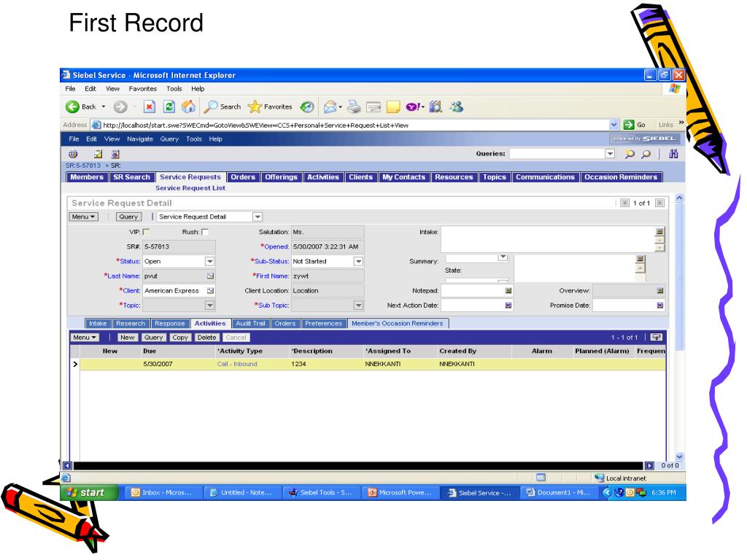
Task: Click the Delete button in activities list
Action: 206,337
